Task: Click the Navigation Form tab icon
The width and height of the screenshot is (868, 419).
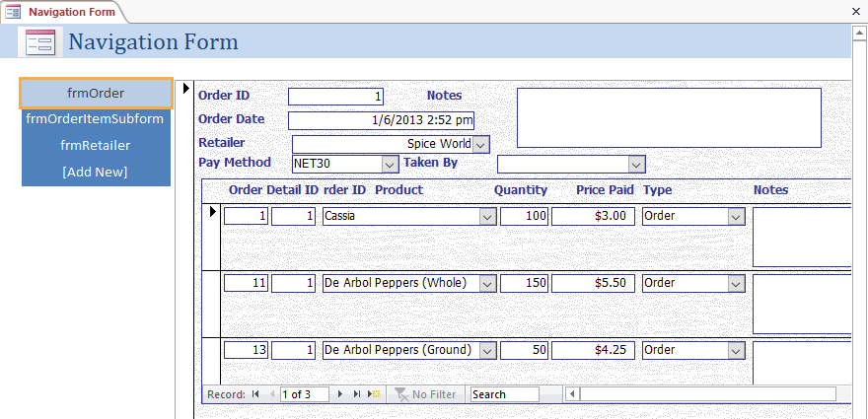Action: [13, 11]
